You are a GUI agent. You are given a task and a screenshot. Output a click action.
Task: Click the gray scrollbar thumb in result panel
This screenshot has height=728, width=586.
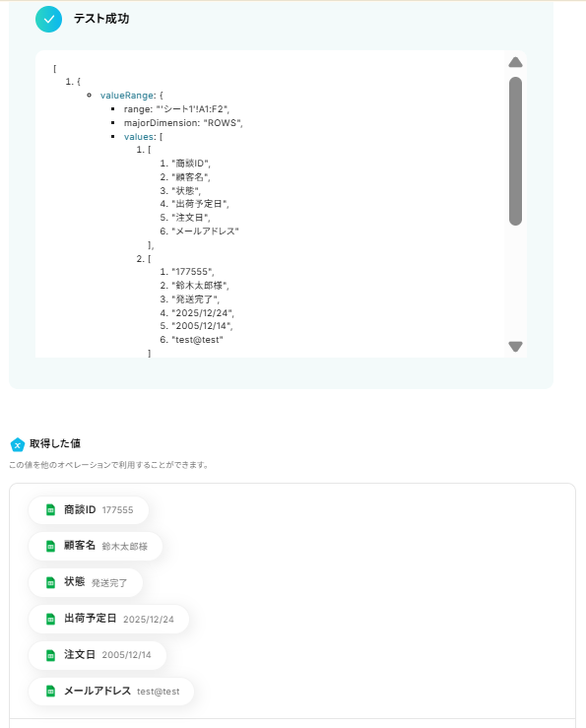(x=515, y=152)
